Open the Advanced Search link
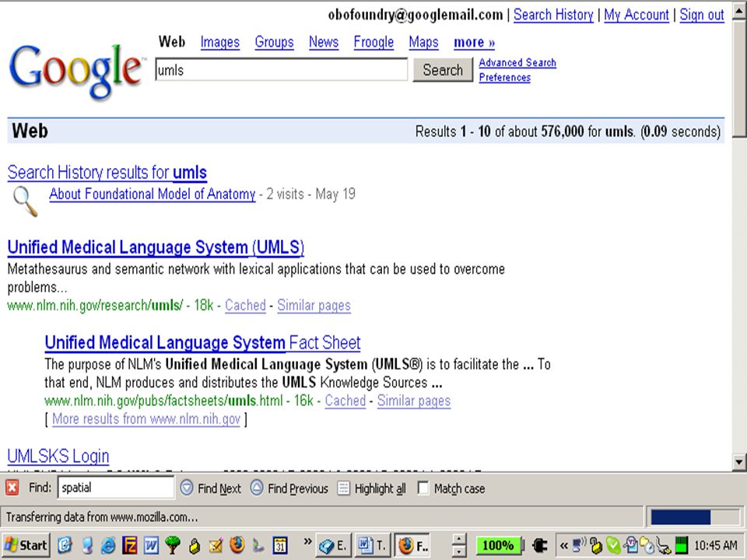747x560 pixels. 517,62
